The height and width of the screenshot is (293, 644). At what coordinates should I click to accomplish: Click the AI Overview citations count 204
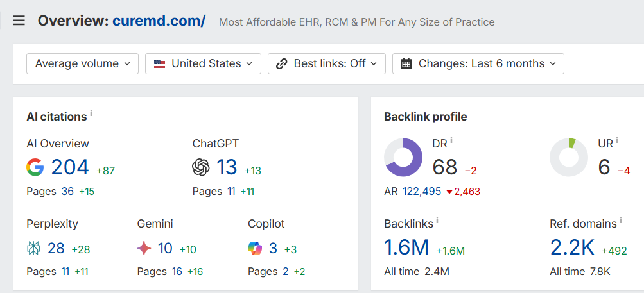[x=70, y=167]
